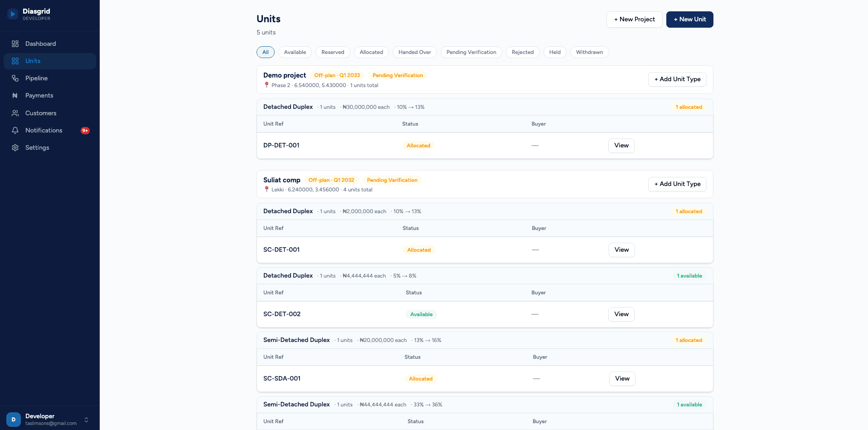The image size is (868, 430).
Task: View unit SC-DET-001
Action: click(621, 250)
